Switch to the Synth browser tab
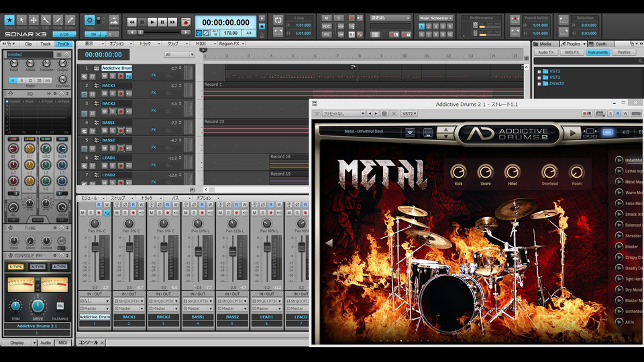Image resolution: width=644 pixels, height=362 pixels. [600, 44]
